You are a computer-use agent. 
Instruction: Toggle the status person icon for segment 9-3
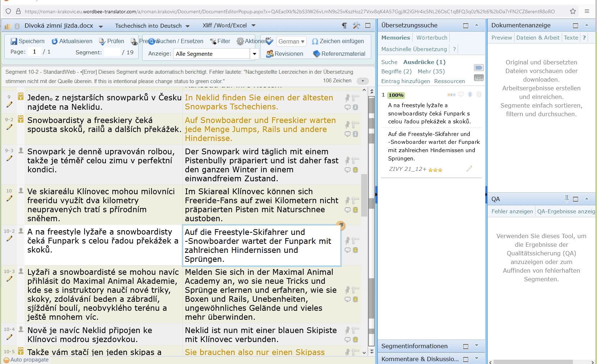[21, 150]
